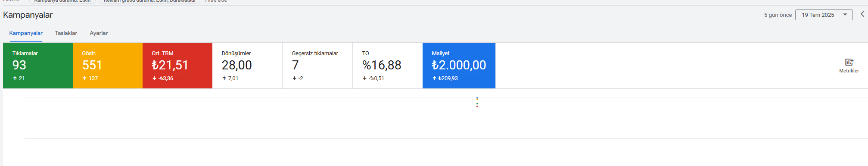Select the green Tıklamalar metric card
Image resolution: width=868 pixels, height=166 pixels.
pos(38,66)
